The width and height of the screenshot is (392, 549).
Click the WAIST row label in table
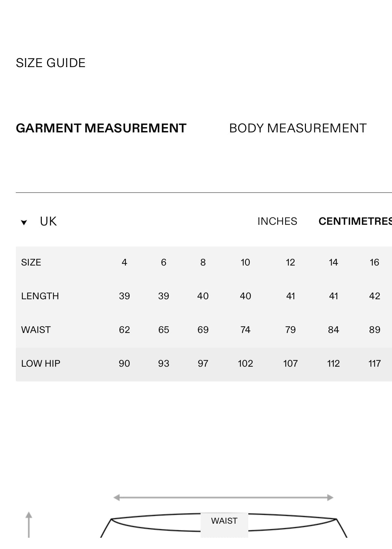(36, 330)
